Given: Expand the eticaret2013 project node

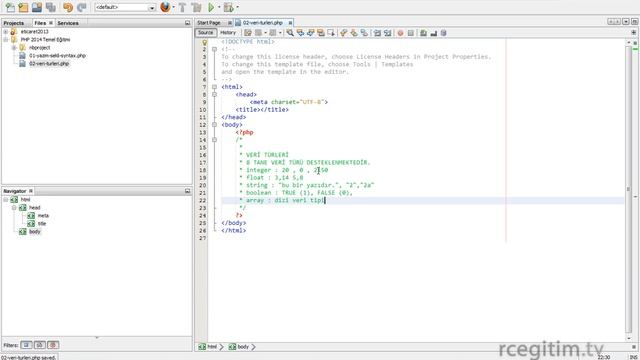Looking at the screenshot, I should pos(6,31).
